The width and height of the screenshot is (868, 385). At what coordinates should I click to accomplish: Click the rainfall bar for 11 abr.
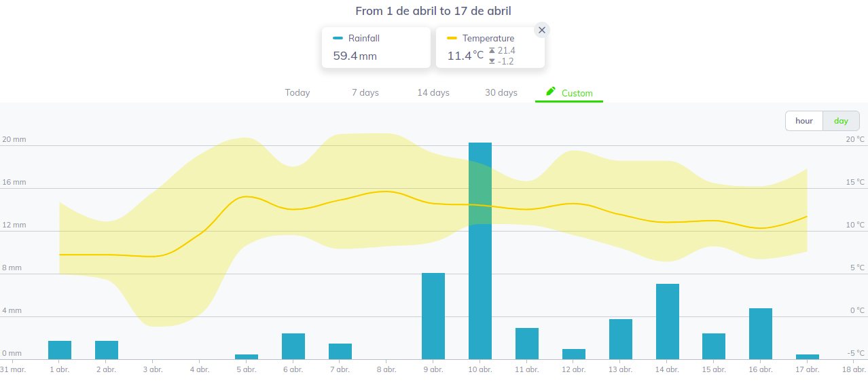coord(527,344)
